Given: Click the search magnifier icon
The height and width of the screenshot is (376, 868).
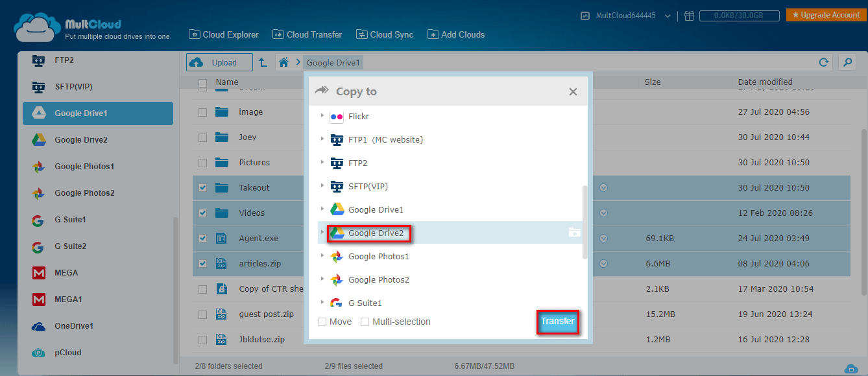Looking at the screenshot, I should coord(847,62).
